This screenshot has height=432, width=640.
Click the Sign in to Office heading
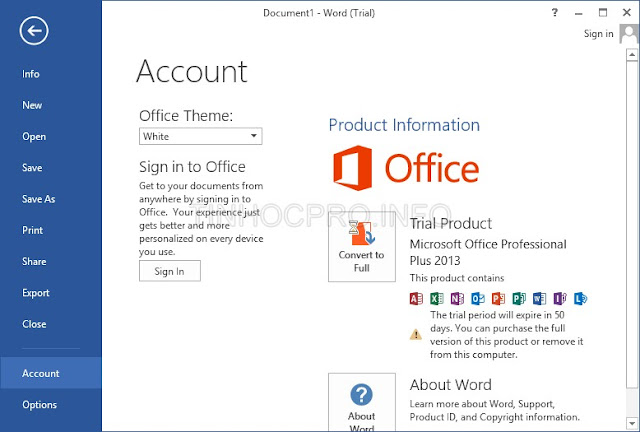coord(192,167)
